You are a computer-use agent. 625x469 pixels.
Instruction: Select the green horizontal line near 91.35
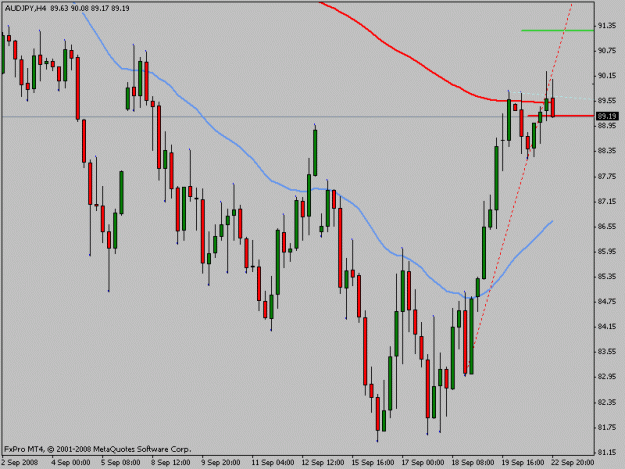tap(557, 30)
